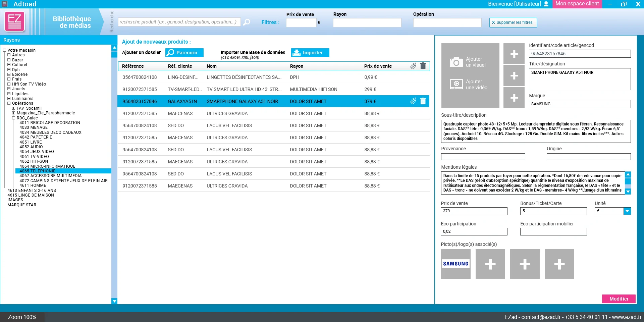Viewport: 644px width, 322px height.
Task: Click the trash icon in table header
Action: [423, 66]
